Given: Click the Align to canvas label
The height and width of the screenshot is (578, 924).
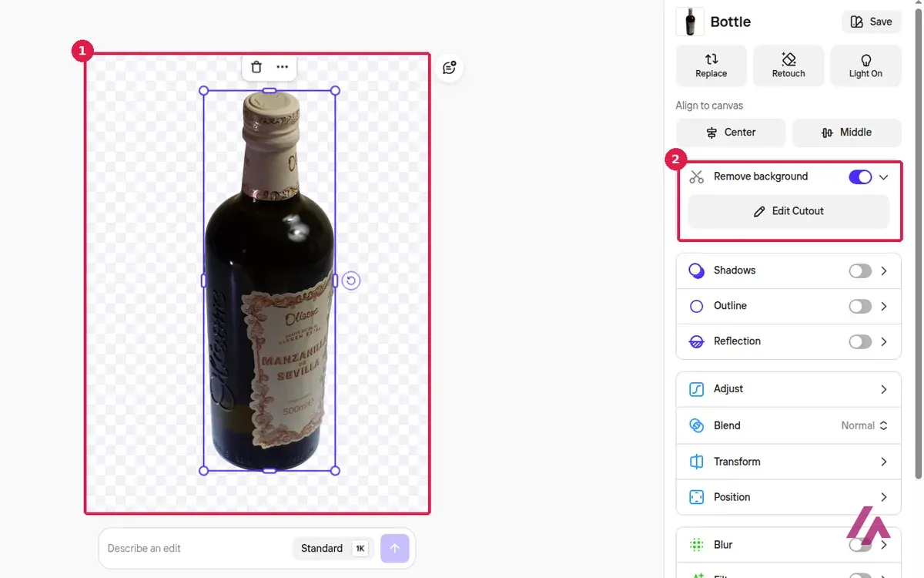Looking at the screenshot, I should [x=709, y=106].
